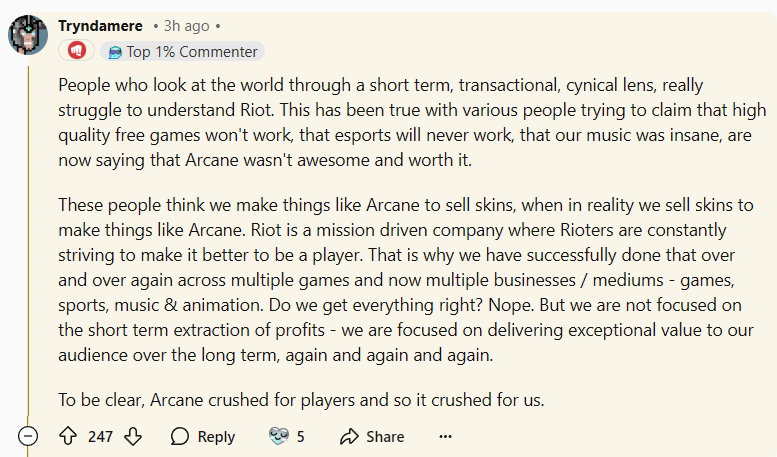Upvote Tryndamere's comment

click(x=68, y=437)
